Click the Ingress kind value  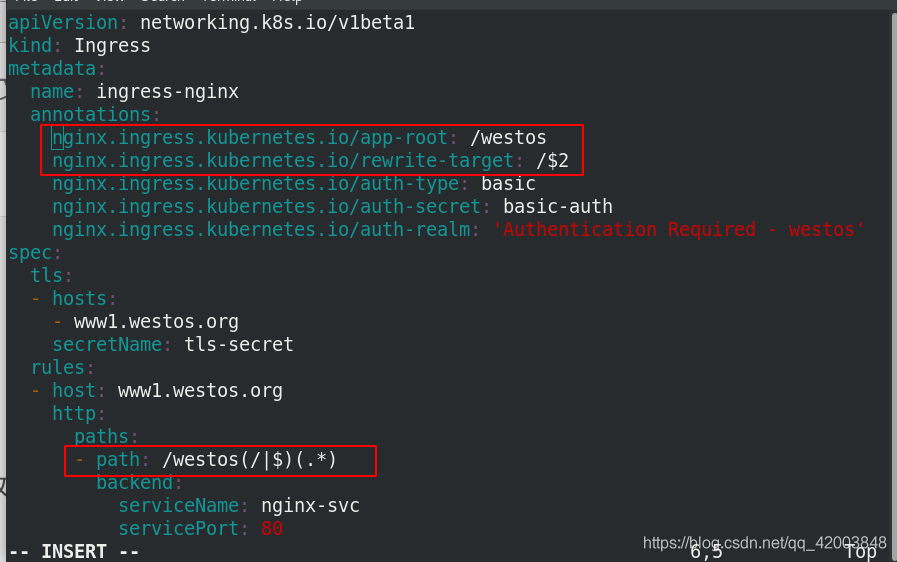(x=112, y=46)
